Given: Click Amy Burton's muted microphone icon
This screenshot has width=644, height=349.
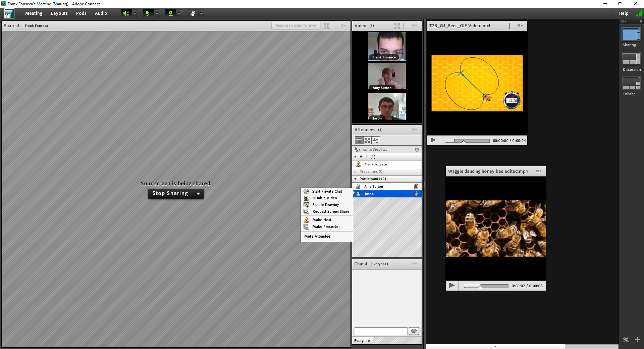Looking at the screenshot, I should click(x=416, y=186).
